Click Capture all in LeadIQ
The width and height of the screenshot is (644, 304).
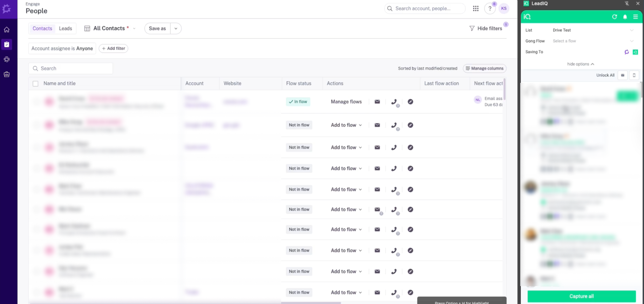582,296
